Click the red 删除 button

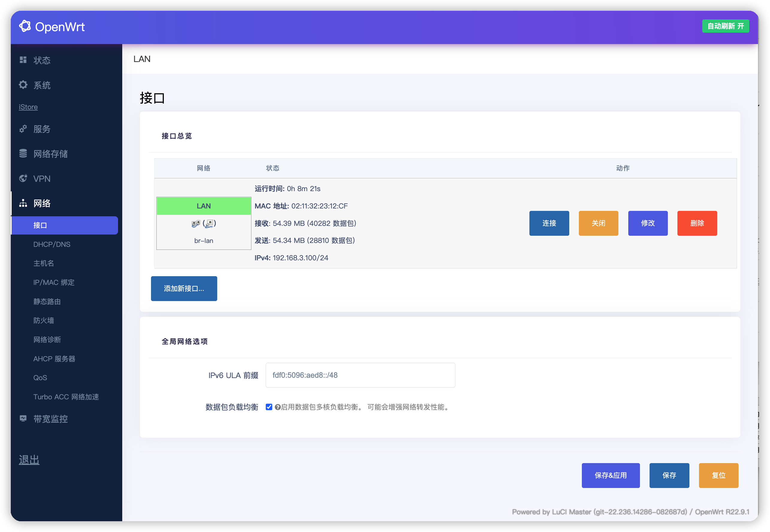pyautogui.click(x=697, y=223)
